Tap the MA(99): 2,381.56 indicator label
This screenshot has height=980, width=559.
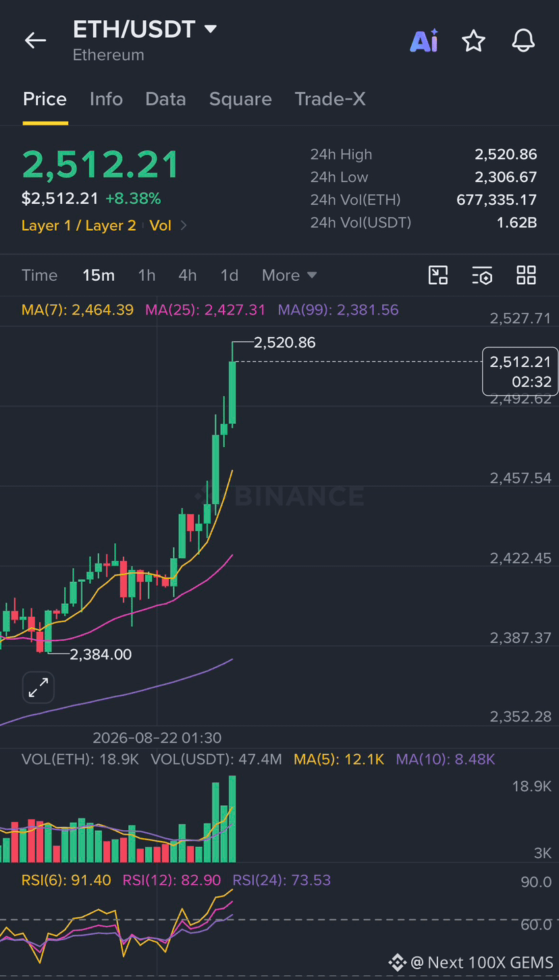point(338,310)
